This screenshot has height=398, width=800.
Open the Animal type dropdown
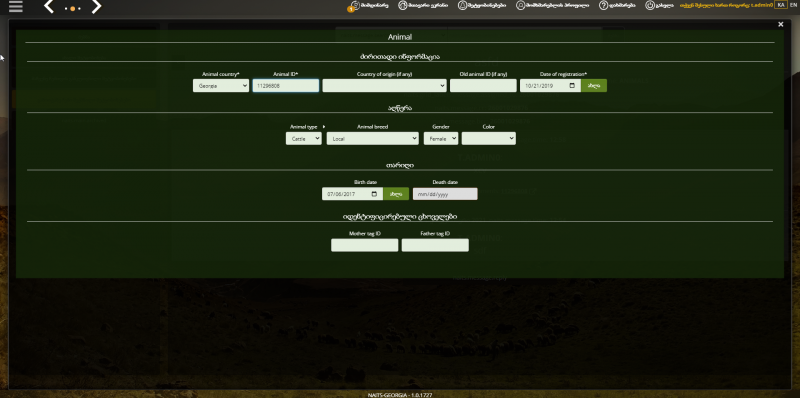pos(304,138)
